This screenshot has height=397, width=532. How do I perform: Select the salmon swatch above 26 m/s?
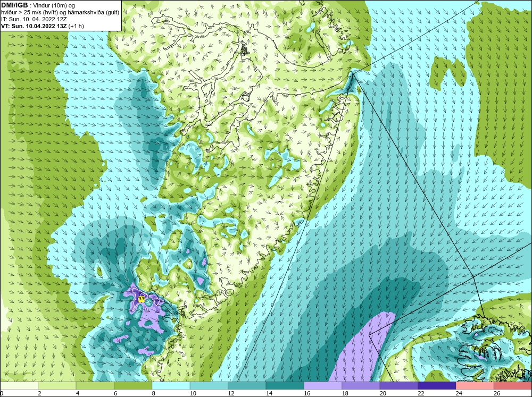(513, 386)
